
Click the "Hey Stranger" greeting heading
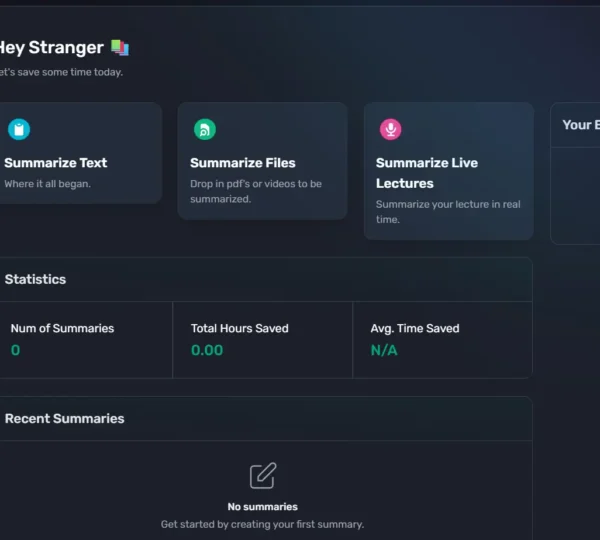(52, 48)
